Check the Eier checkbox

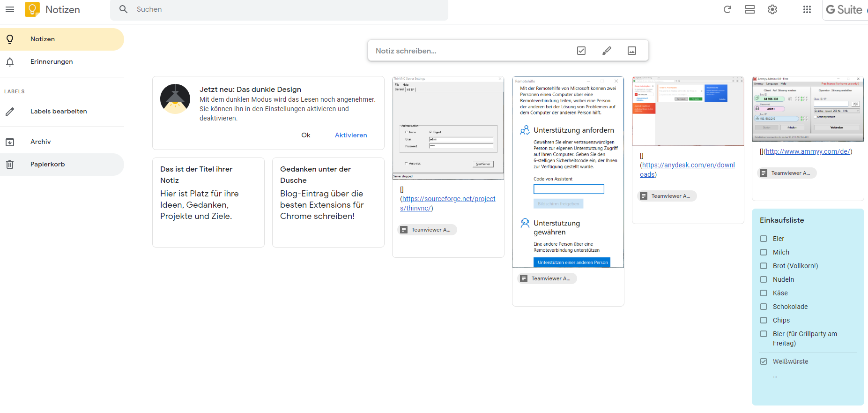tap(764, 239)
